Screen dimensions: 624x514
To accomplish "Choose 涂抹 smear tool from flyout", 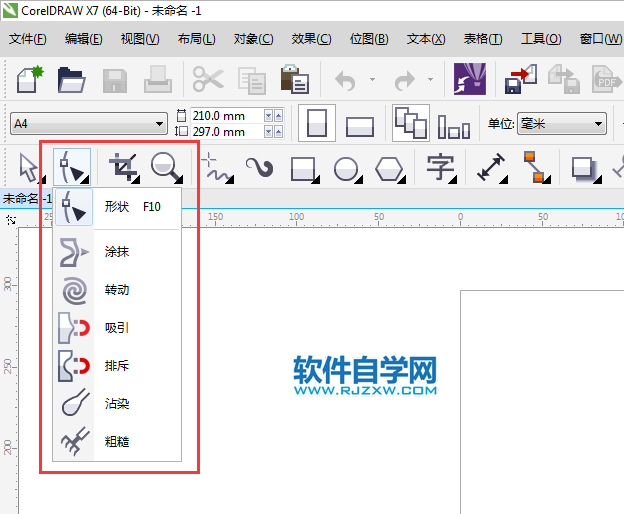I will (x=117, y=251).
